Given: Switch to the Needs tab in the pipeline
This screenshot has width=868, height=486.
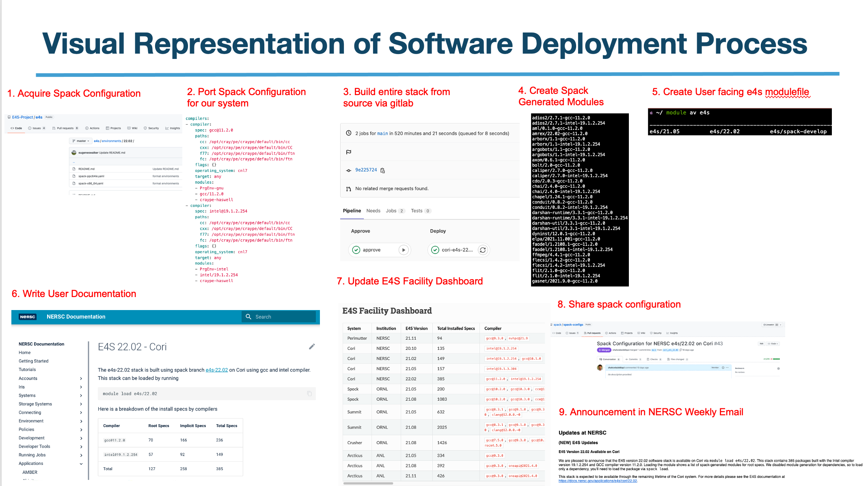Looking at the screenshot, I should (x=373, y=210).
